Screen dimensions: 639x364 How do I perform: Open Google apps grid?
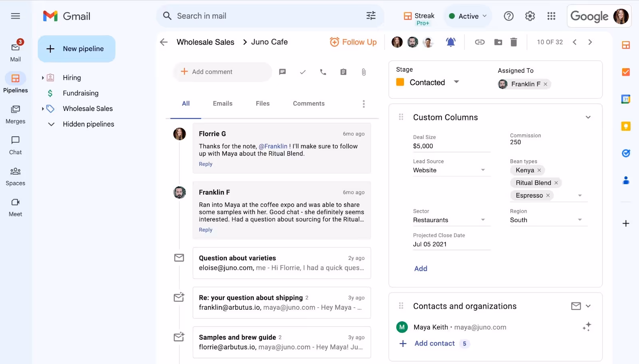click(552, 16)
